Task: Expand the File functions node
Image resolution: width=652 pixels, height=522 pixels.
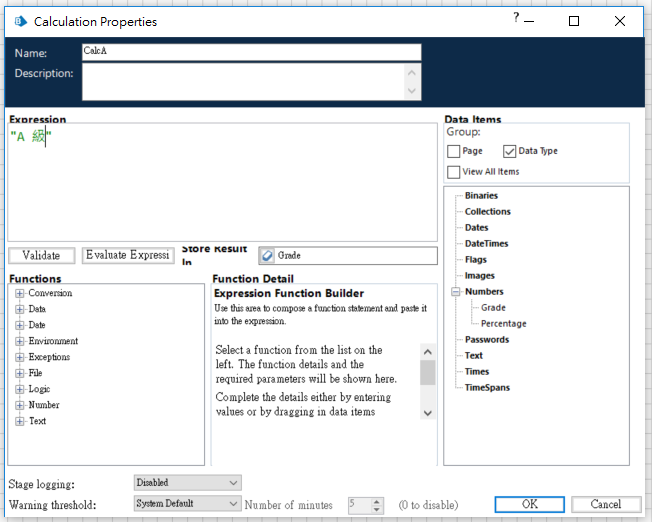Action: (19, 373)
